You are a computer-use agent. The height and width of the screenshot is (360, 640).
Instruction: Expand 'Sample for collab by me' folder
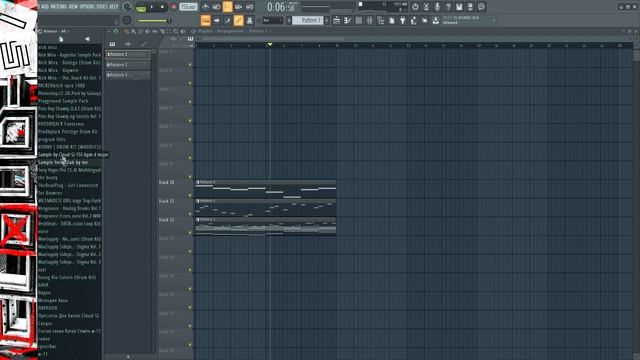tap(63, 162)
